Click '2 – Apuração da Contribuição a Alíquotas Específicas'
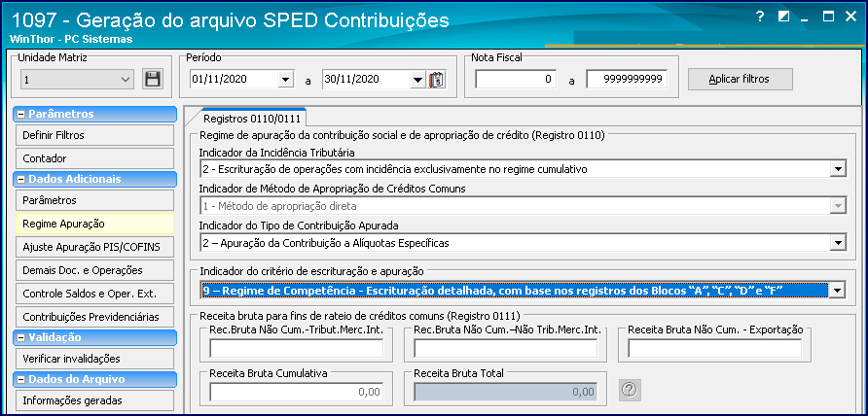Image resolution: width=868 pixels, height=416 pixels. (x=325, y=242)
